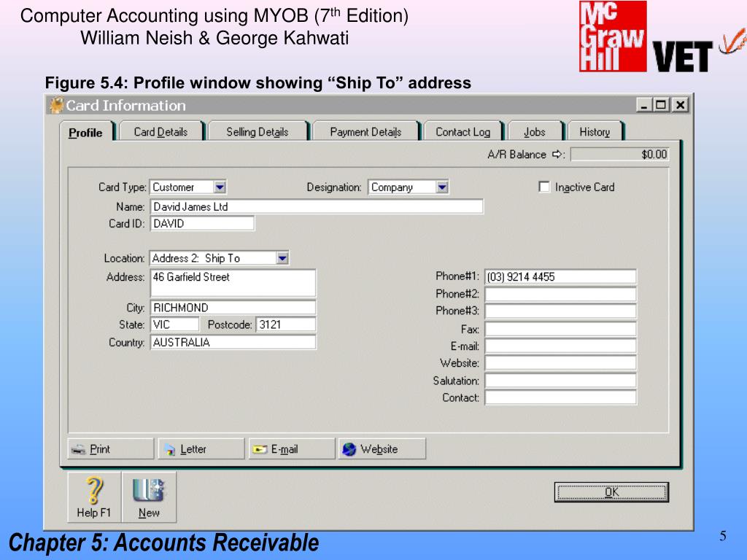Click the Salutation input field

560,381
